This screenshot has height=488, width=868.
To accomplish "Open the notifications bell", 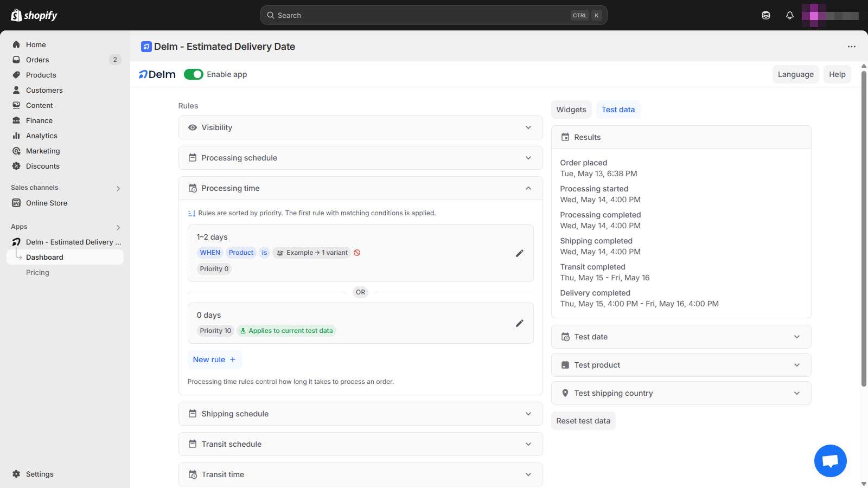I will click(x=790, y=15).
